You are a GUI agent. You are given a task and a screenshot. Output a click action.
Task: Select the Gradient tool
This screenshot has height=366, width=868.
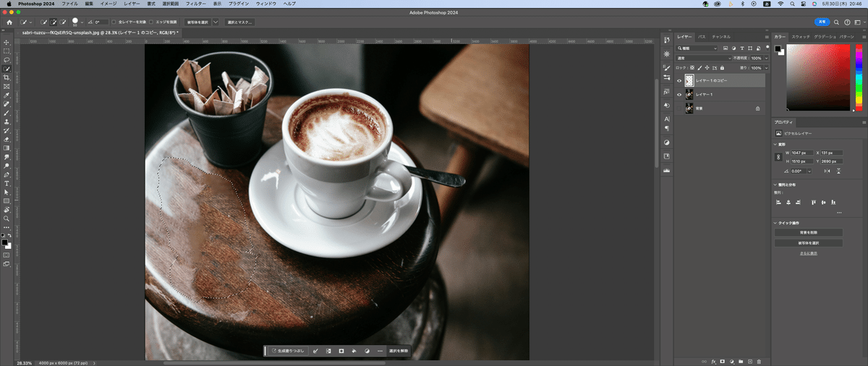coord(7,148)
